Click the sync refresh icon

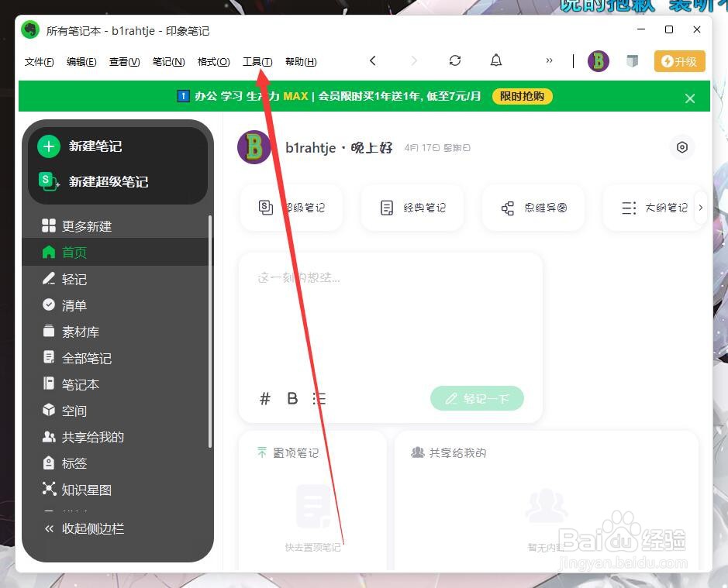(455, 60)
